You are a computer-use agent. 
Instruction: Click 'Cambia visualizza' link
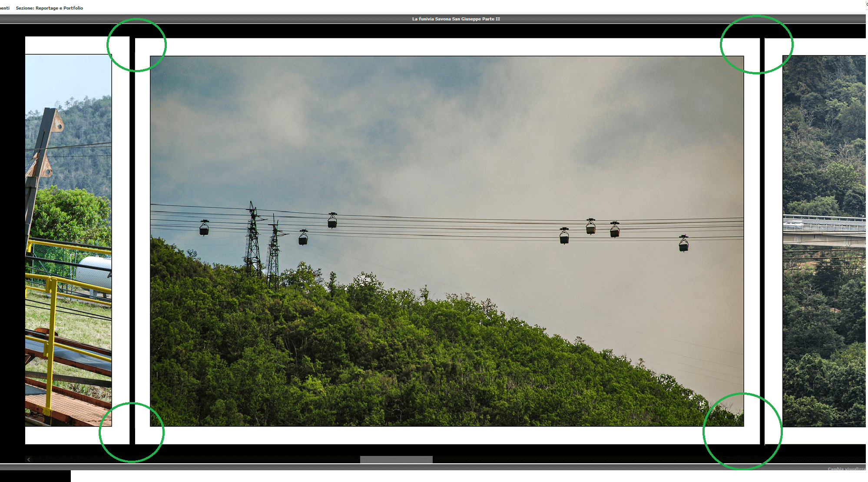(x=847, y=469)
